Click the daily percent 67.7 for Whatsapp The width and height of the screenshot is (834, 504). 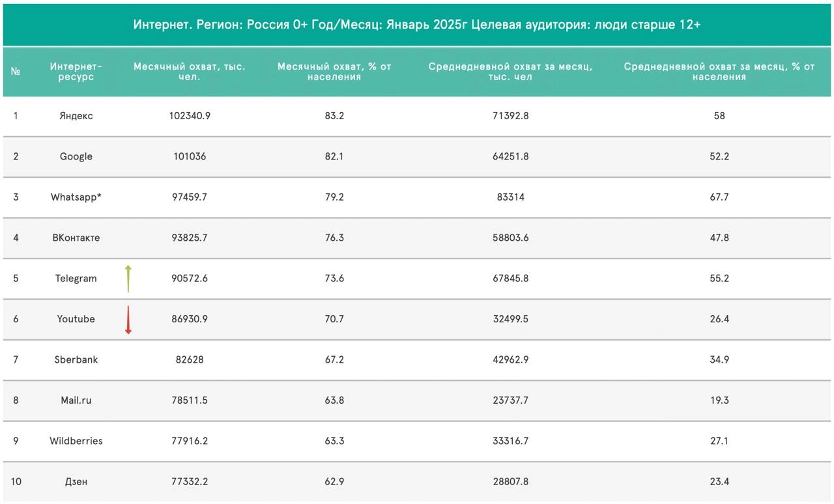[719, 197]
